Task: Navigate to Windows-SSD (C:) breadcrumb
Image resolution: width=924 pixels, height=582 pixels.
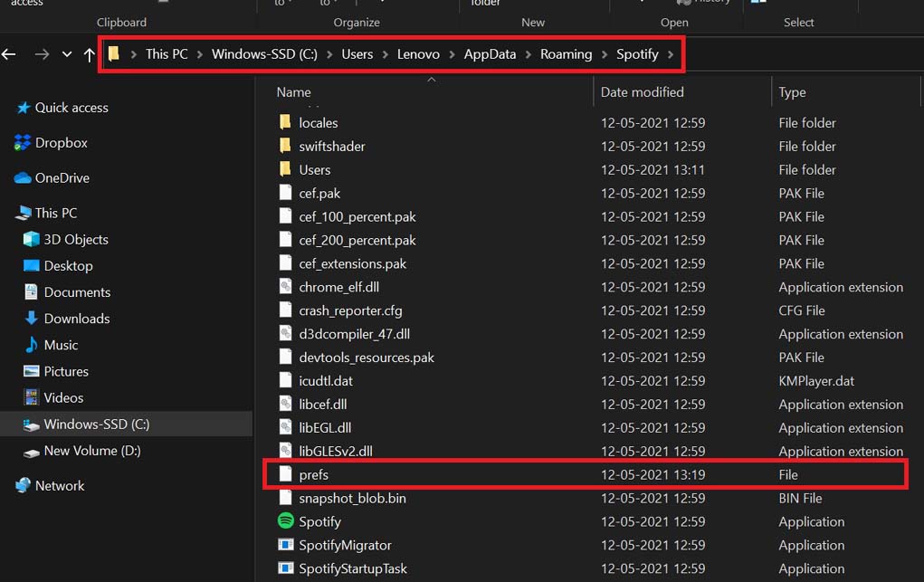Action: pos(264,54)
